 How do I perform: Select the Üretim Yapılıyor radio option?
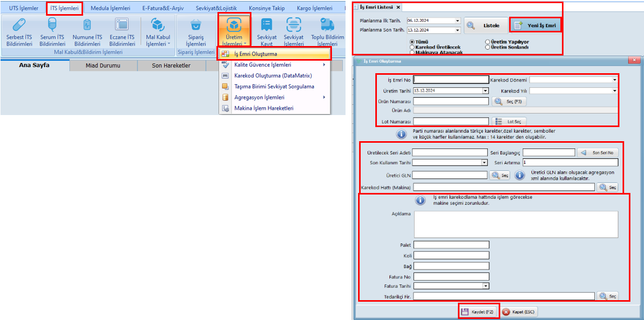coord(488,41)
